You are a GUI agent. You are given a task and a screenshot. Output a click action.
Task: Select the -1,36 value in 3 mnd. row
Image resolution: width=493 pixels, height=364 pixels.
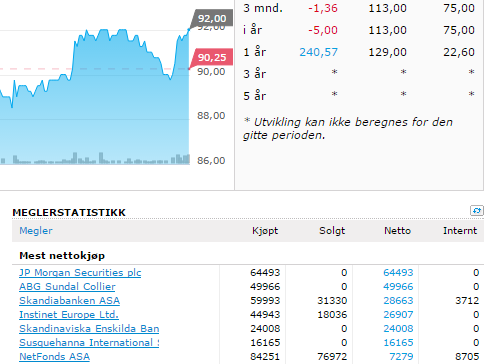click(323, 8)
